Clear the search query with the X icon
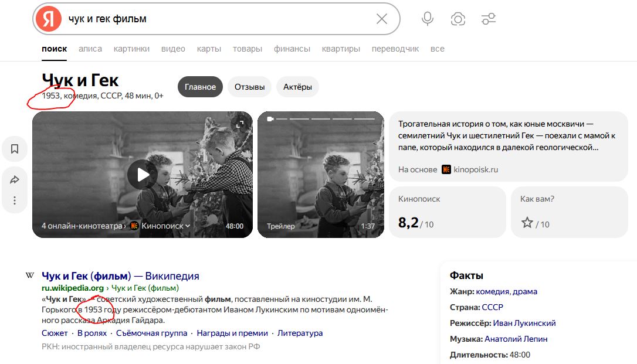Viewport: 637px width, 364px height. tap(381, 19)
